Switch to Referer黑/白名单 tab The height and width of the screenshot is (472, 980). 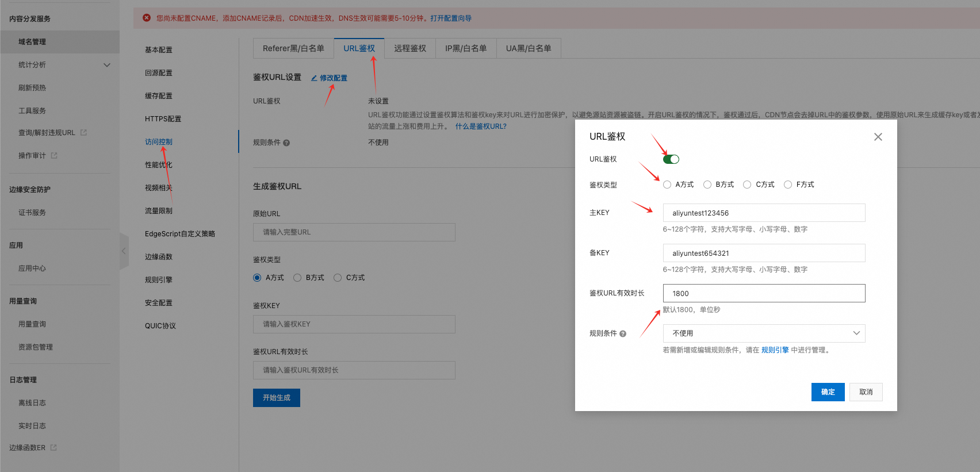click(293, 48)
